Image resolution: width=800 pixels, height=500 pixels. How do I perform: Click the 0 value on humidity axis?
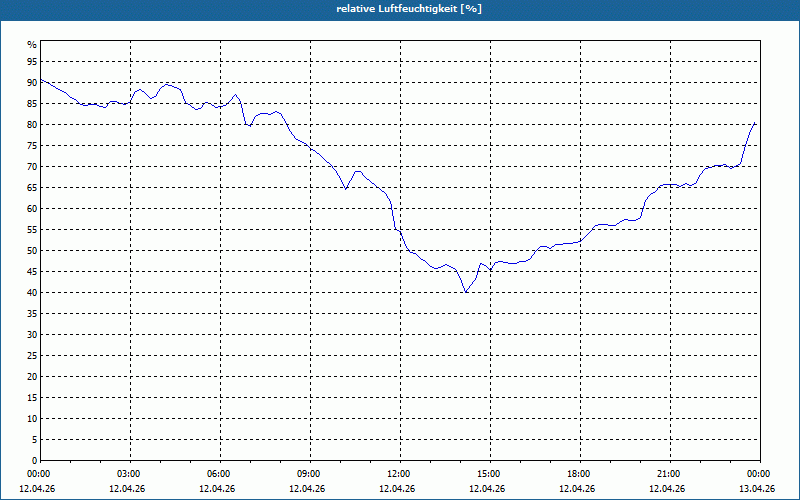click(35, 461)
